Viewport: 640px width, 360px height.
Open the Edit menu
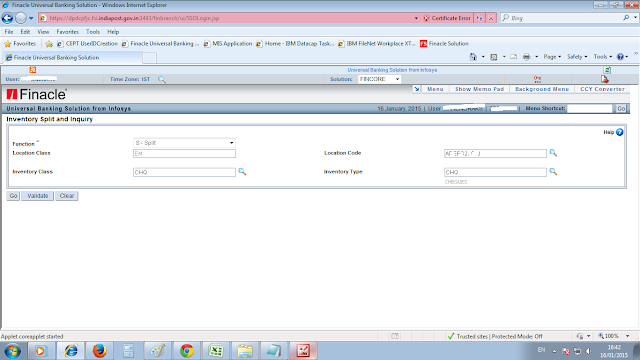point(25,32)
